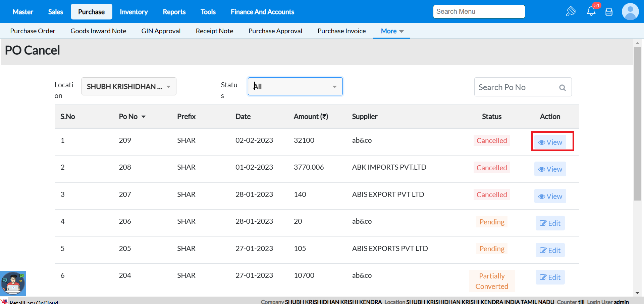This screenshot has width=644, height=304.
Task: Click the Search Menu input field
Action: tap(479, 12)
